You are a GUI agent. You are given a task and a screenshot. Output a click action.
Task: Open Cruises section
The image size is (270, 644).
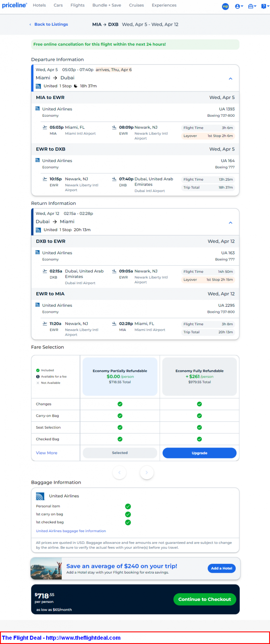pyautogui.click(x=137, y=5)
